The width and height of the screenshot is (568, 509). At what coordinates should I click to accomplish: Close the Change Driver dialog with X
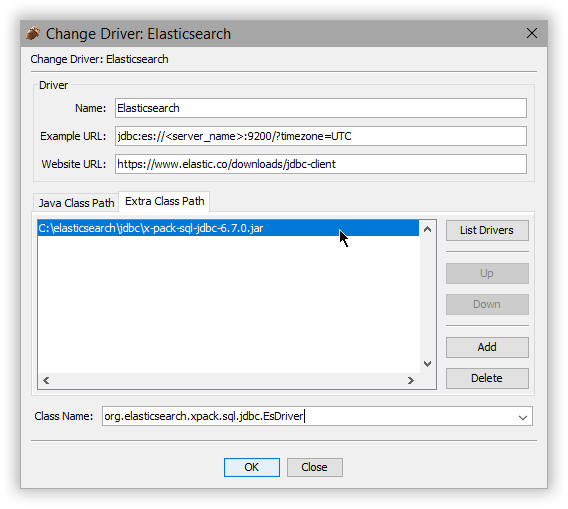point(531,33)
